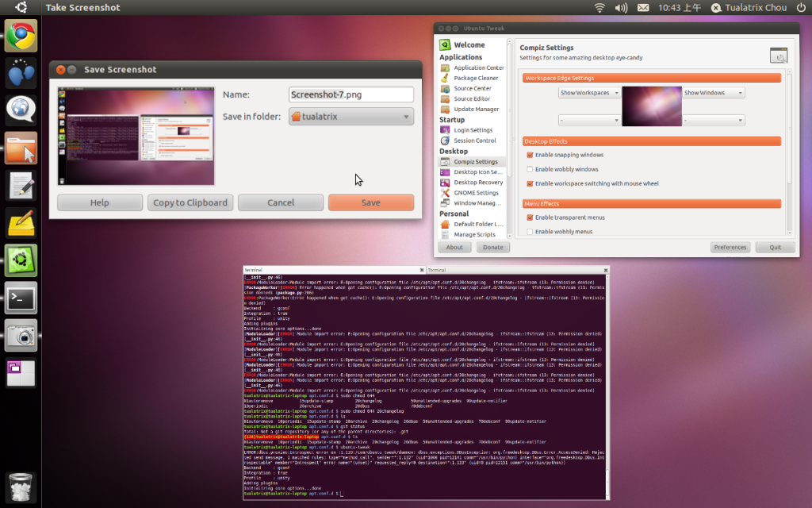This screenshot has height=508, width=812.
Task: Open the globe chat application in launcher
Action: tap(21, 110)
